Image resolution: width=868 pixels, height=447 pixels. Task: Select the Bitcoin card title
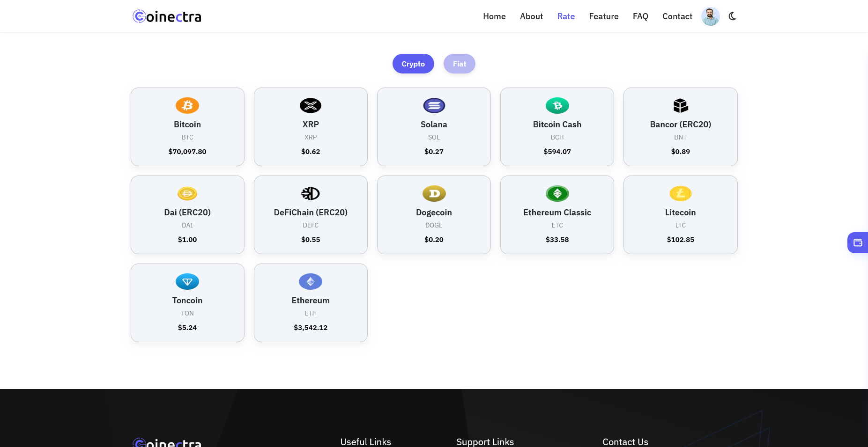click(187, 125)
